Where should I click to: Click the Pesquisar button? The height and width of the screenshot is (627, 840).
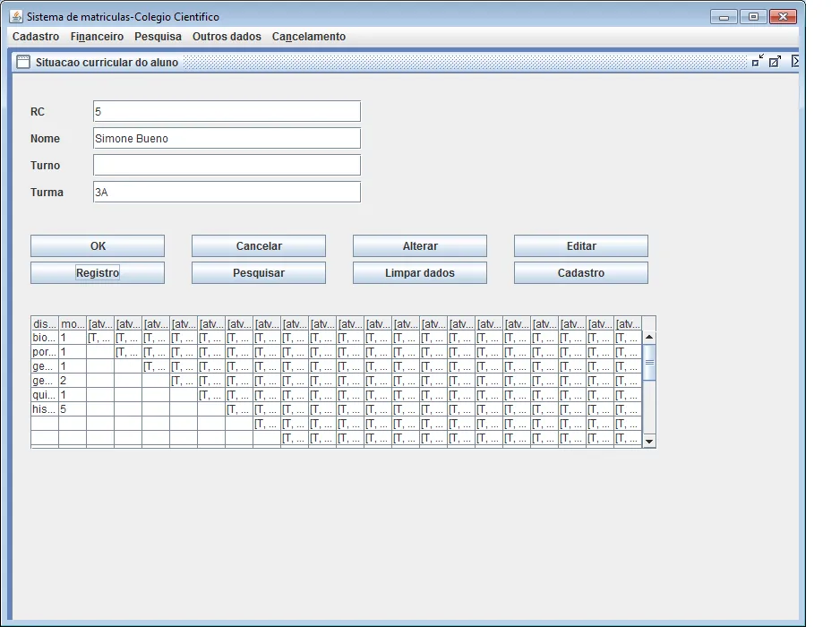259,273
